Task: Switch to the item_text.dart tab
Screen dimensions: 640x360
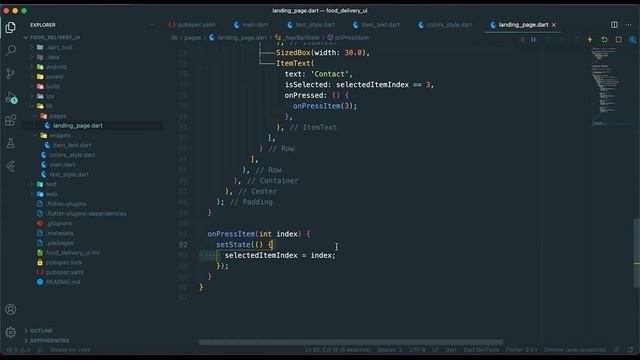Action: pos(376,25)
